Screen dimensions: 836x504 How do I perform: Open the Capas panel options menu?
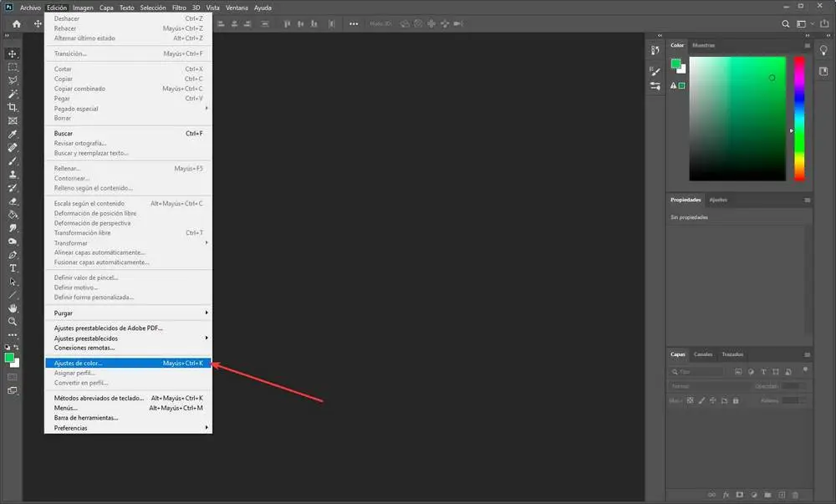click(x=808, y=355)
